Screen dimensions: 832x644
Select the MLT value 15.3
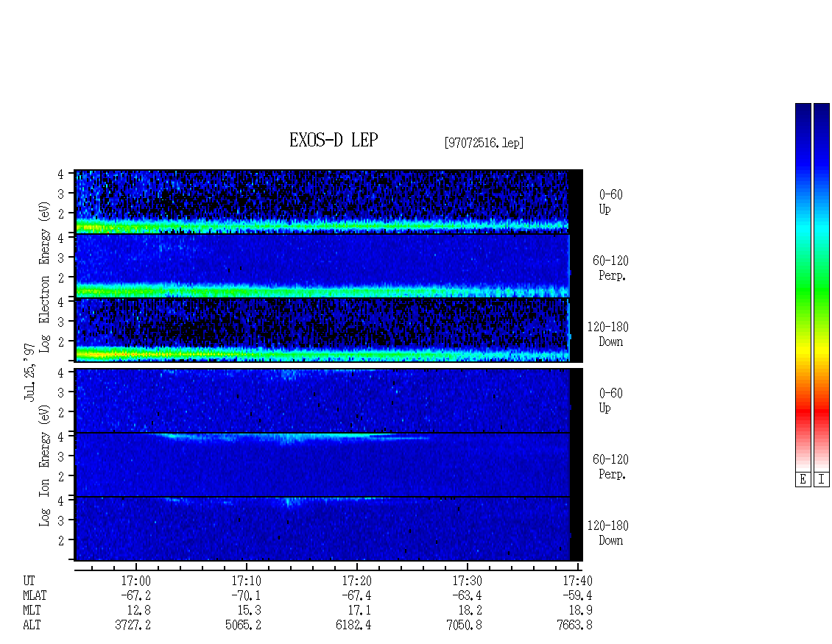coord(249,611)
